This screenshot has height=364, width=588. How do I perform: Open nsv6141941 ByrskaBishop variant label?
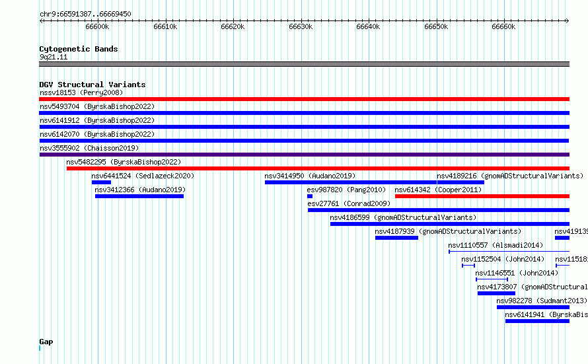click(x=546, y=314)
